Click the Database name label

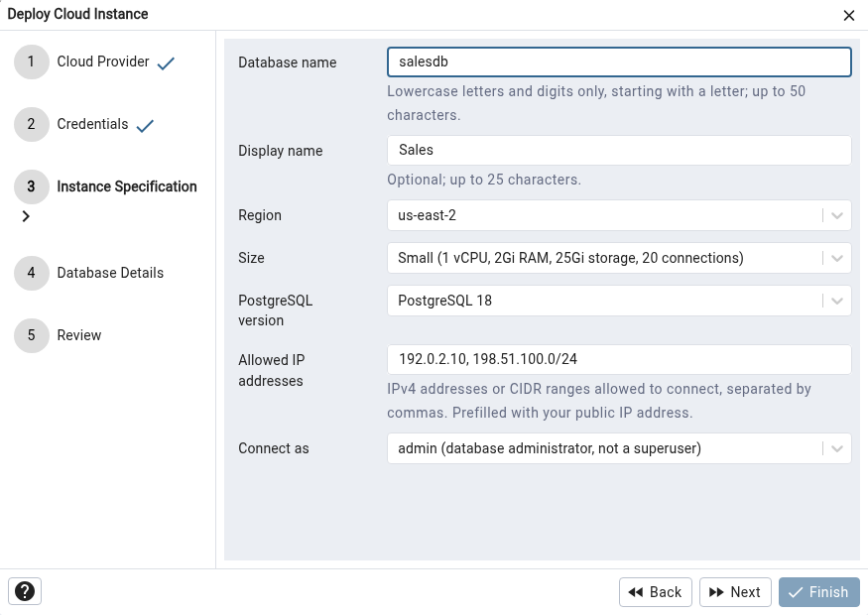click(288, 62)
